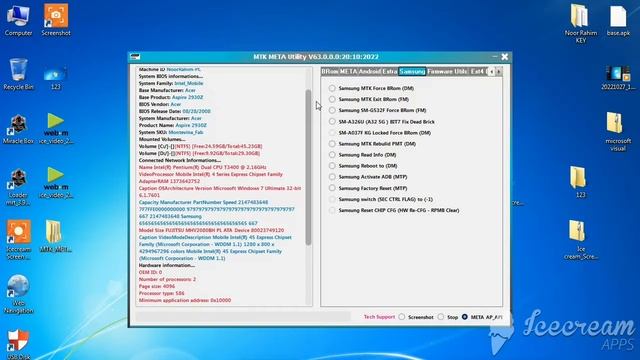Open the USB Disk shortcut

click(x=18, y=345)
